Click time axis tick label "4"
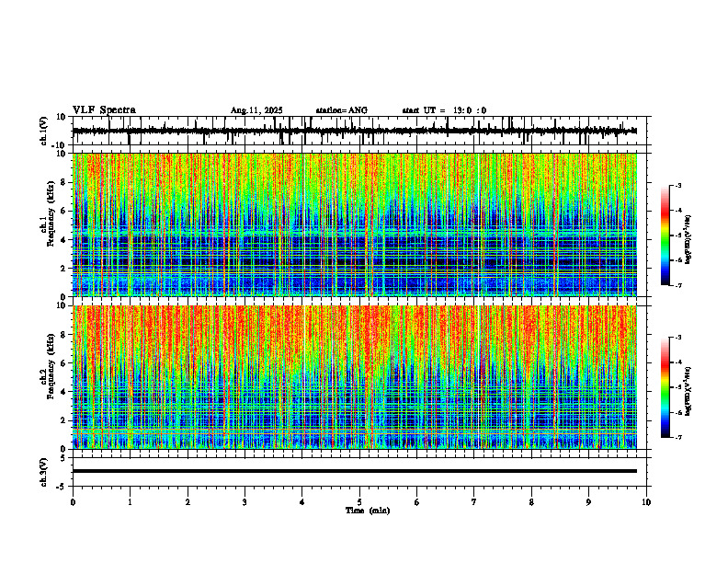The width and height of the screenshot is (728, 563). [301, 502]
